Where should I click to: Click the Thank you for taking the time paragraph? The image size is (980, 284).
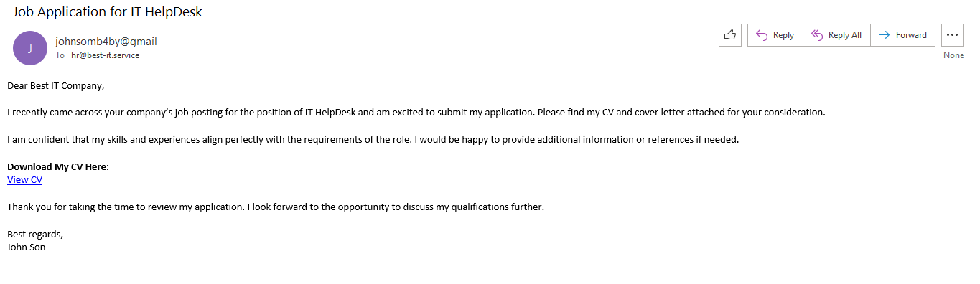tap(276, 207)
